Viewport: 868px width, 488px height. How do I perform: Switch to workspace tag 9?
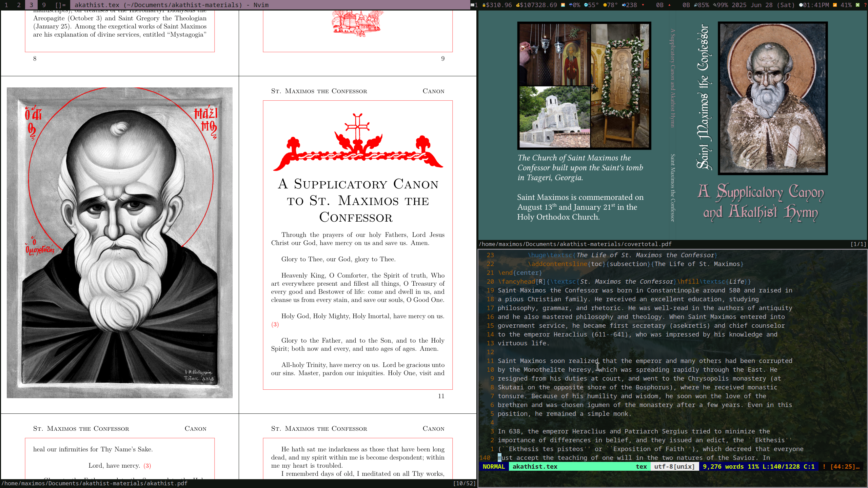pos(44,5)
